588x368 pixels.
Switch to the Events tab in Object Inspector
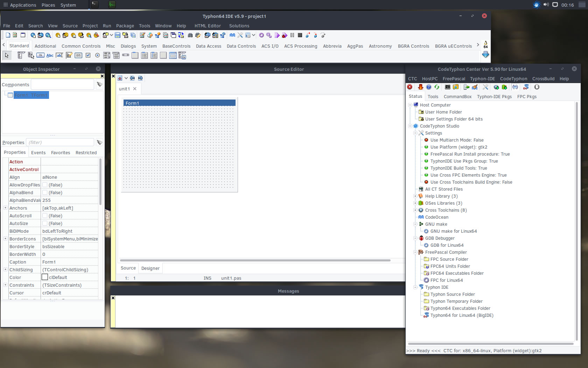tap(38, 153)
